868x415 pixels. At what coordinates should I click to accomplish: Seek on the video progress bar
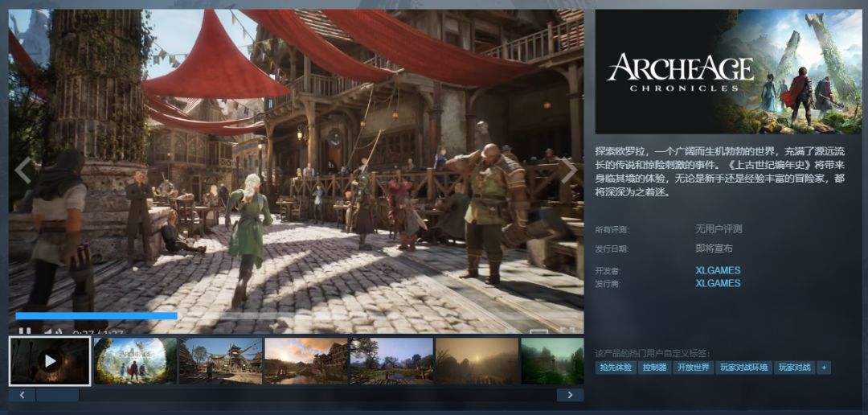pyautogui.click(x=296, y=316)
